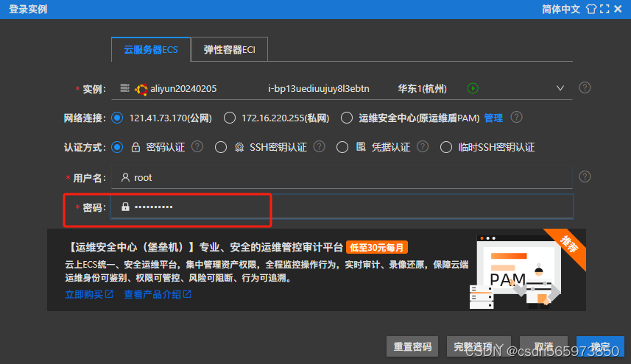Select instance ID i-bp13uediuujuy8l3ebtn text
The width and height of the screenshot is (631, 364).
[319, 89]
